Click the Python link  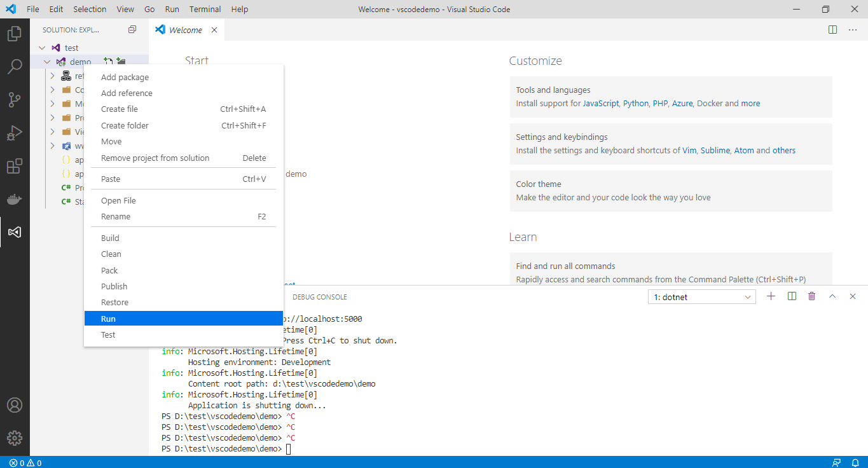[636, 103]
